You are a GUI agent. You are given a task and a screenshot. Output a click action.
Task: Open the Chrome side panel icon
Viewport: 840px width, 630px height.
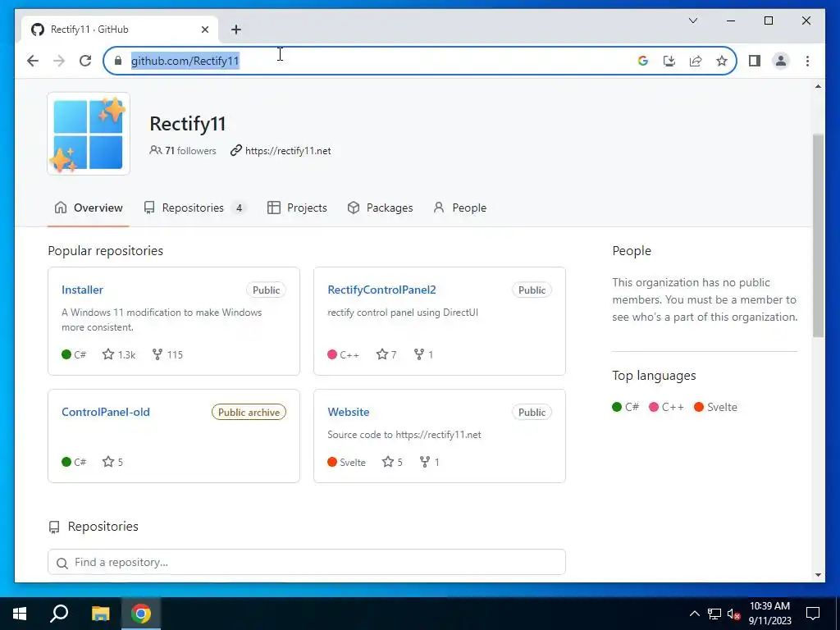[755, 61]
